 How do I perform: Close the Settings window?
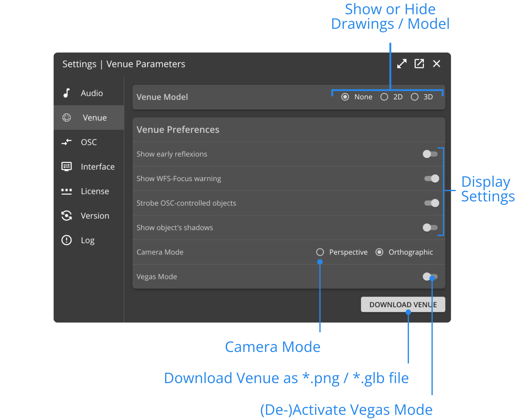click(x=437, y=64)
